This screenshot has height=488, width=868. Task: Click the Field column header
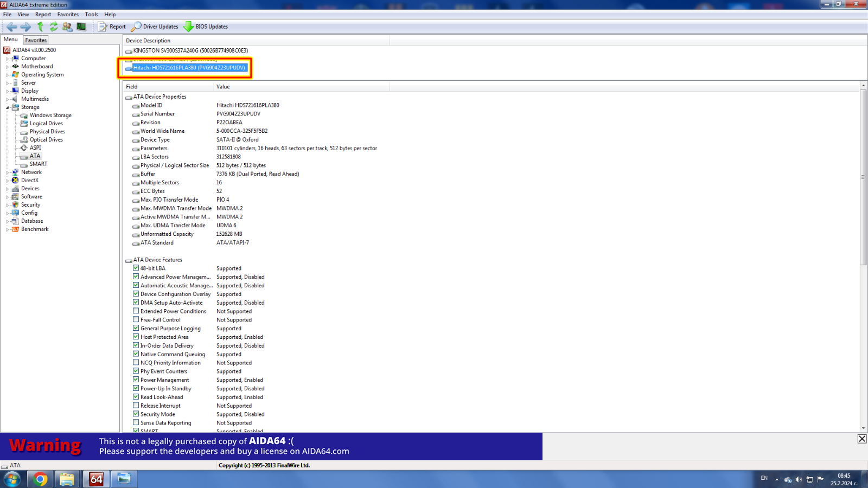point(168,87)
